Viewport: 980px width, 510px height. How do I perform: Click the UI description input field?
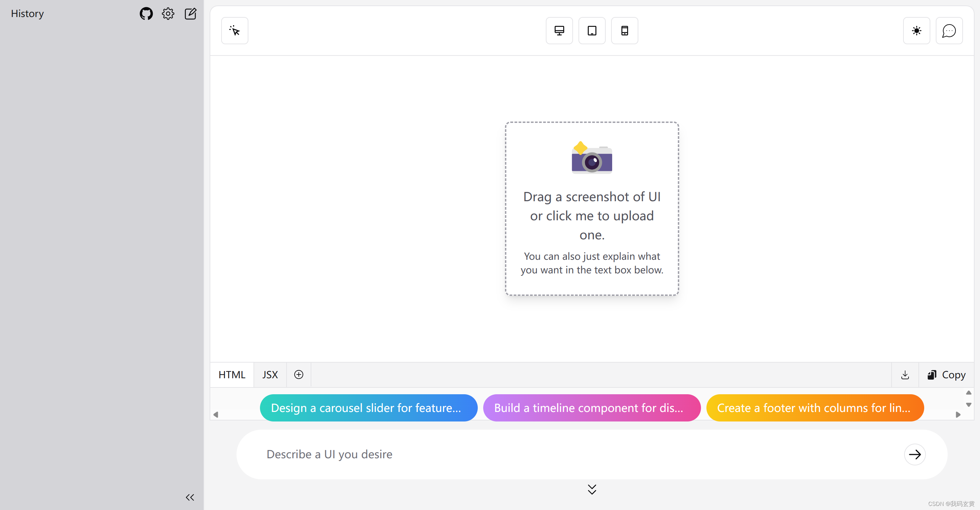coord(577,453)
